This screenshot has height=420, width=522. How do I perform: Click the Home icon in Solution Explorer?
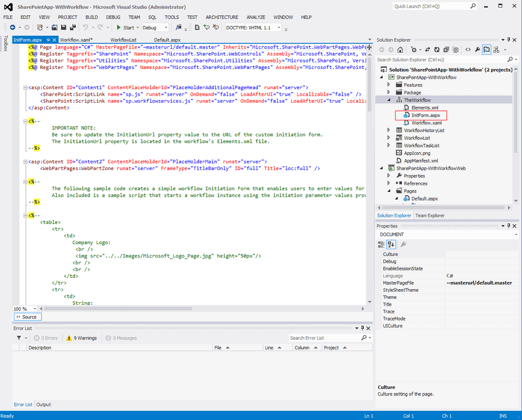[400, 49]
